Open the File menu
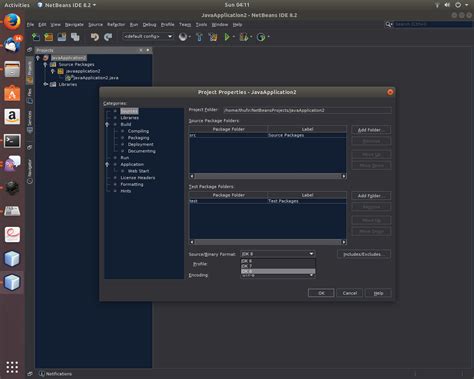This screenshot has height=379, width=474. point(30,25)
